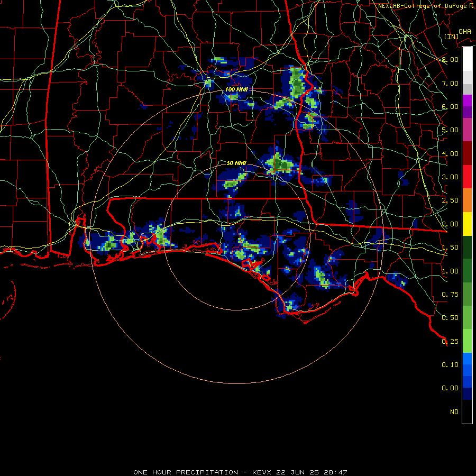Screen dimensions: 476x476
Task: Click the ND legend label
Action: 454,412
